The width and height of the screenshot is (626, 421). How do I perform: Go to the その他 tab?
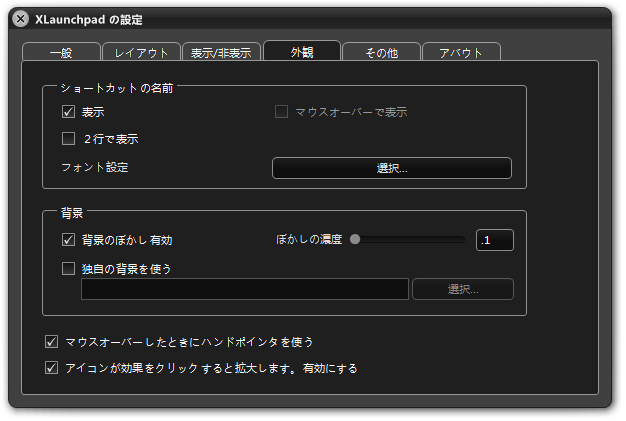[x=381, y=52]
